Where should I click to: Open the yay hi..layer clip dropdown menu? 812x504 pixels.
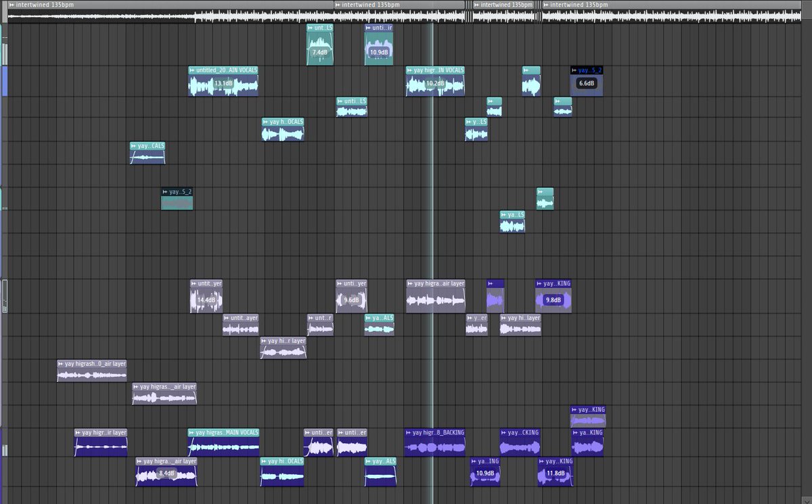504,318
